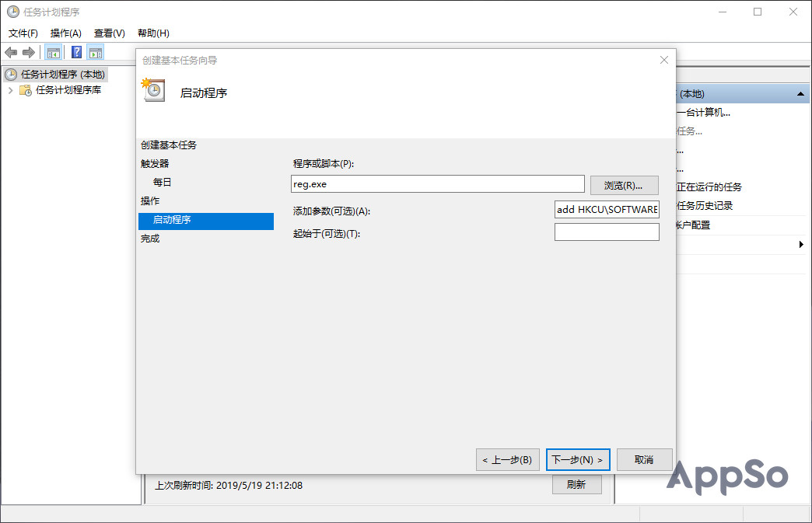This screenshot has height=523, width=812.
Task: Click the 刷新 button
Action: click(576, 485)
